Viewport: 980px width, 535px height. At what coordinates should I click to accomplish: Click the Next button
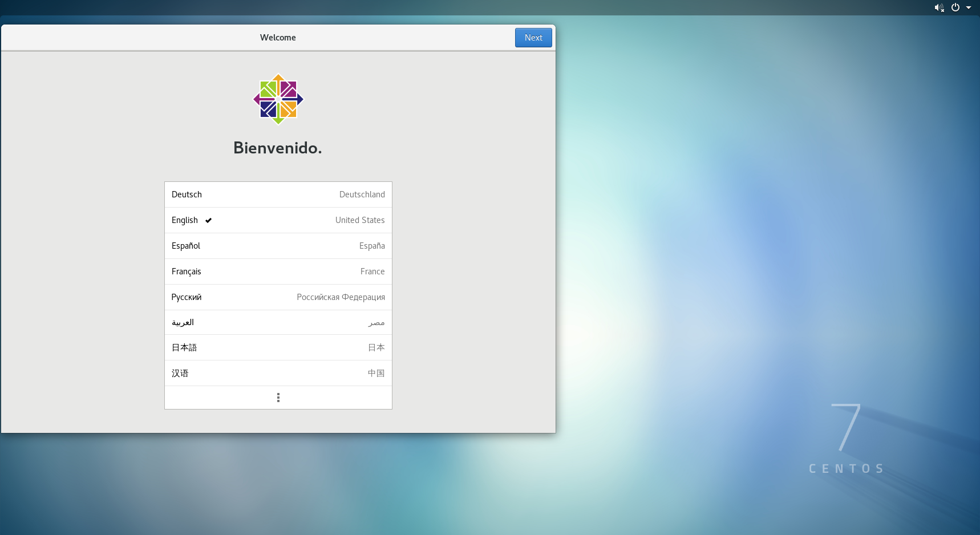(533, 38)
